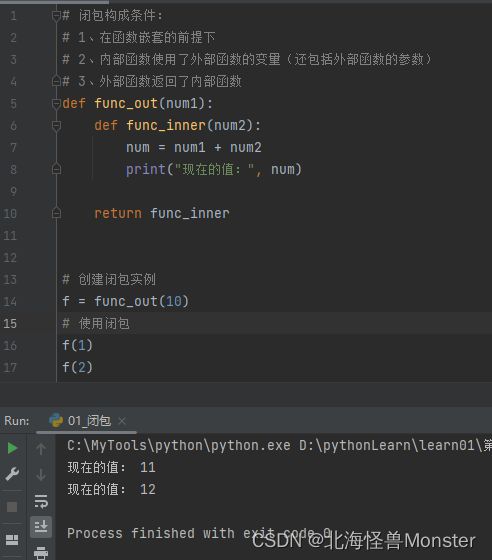Click line number 15 in the gutter
The image size is (492, 560).
10,324
